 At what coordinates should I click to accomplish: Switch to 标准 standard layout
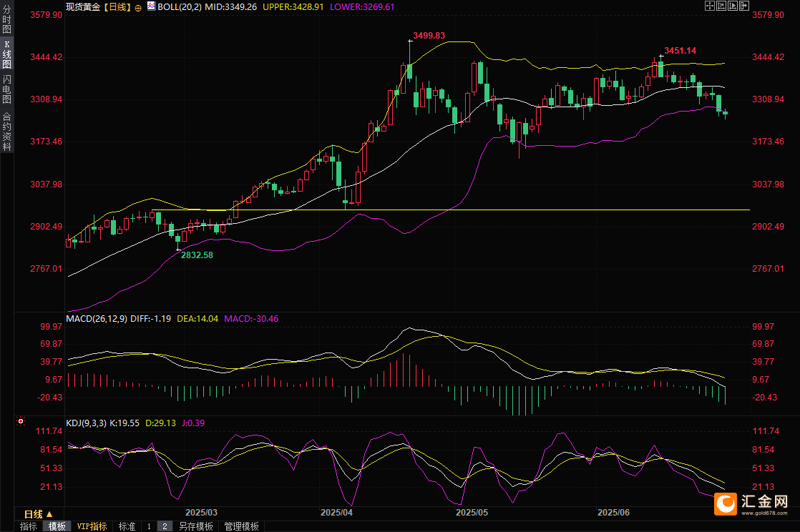(x=127, y=526)
